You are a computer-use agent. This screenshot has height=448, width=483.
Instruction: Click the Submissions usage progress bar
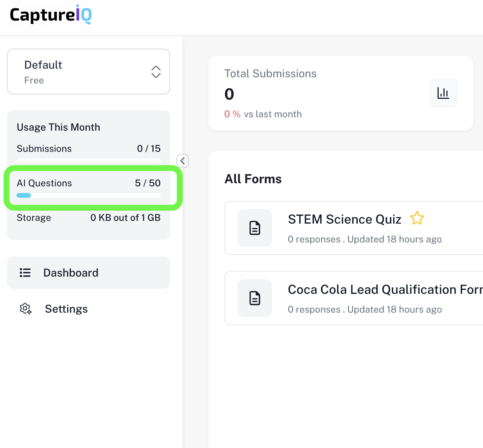[89, 161]
